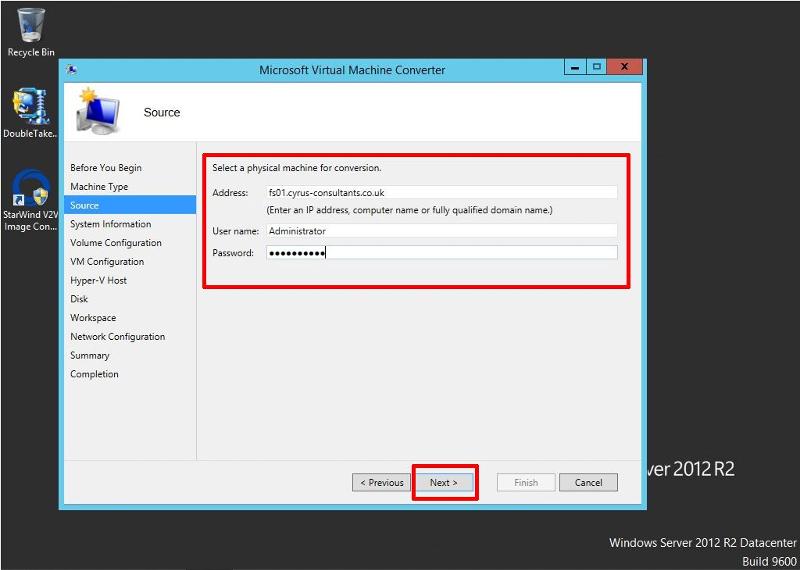Image resolution: width=800 pixels, height=570 pixels.
Task: Go to the Machine Type step
Action: coord(99,187)
